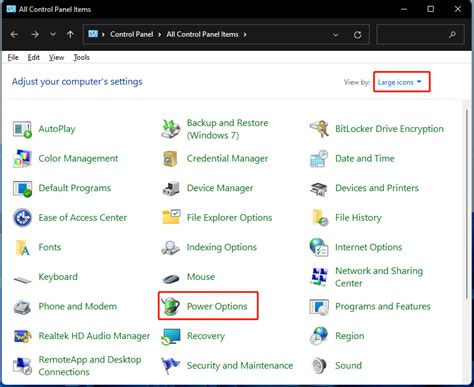Screen dimensions: 474x387
Task: Click Network and Sharing Center icon
Action: [319, 277]
